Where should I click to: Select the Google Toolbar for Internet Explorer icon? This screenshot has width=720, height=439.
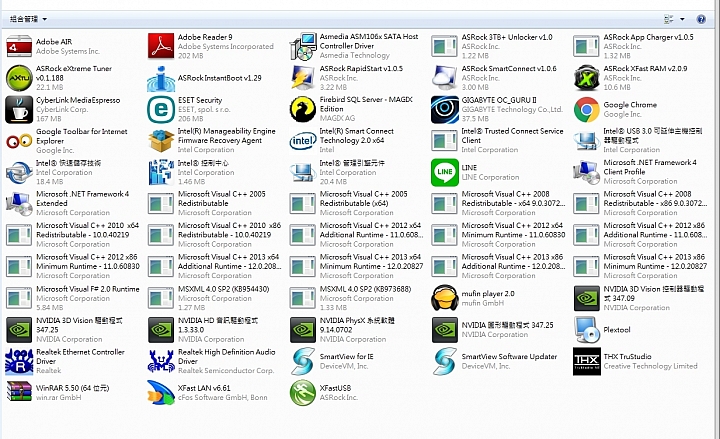19,141
